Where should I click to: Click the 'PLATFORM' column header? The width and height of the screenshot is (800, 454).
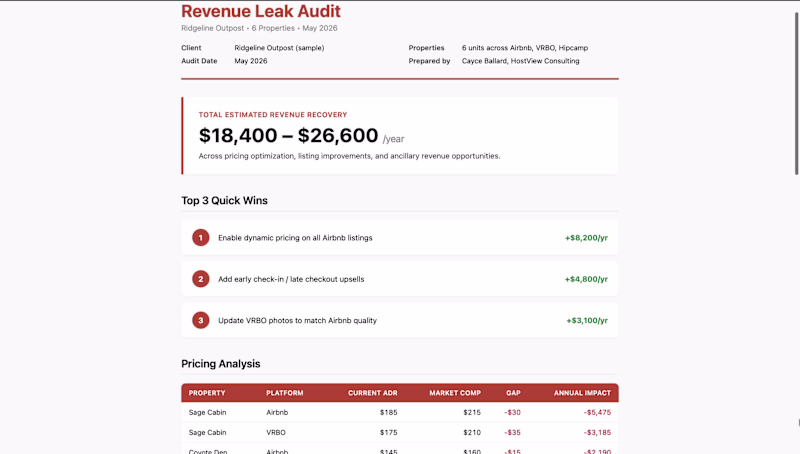[285, 393]
